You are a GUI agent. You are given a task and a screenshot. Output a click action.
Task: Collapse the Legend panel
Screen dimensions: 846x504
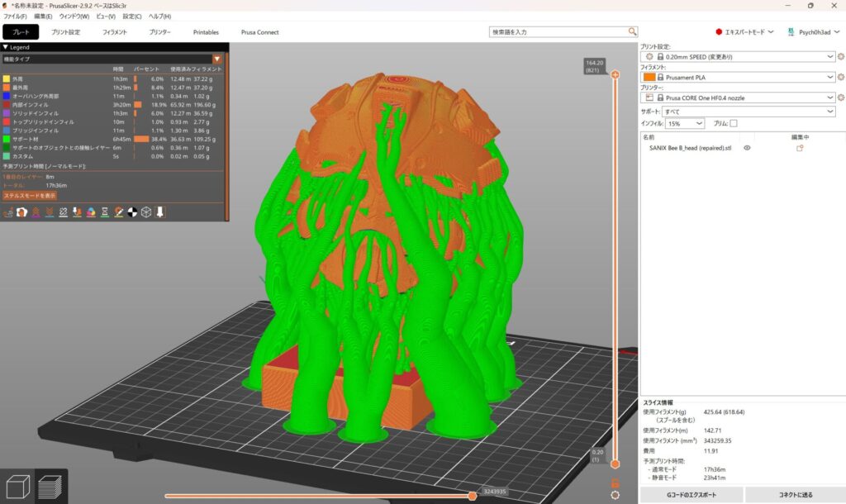point(6,47)
